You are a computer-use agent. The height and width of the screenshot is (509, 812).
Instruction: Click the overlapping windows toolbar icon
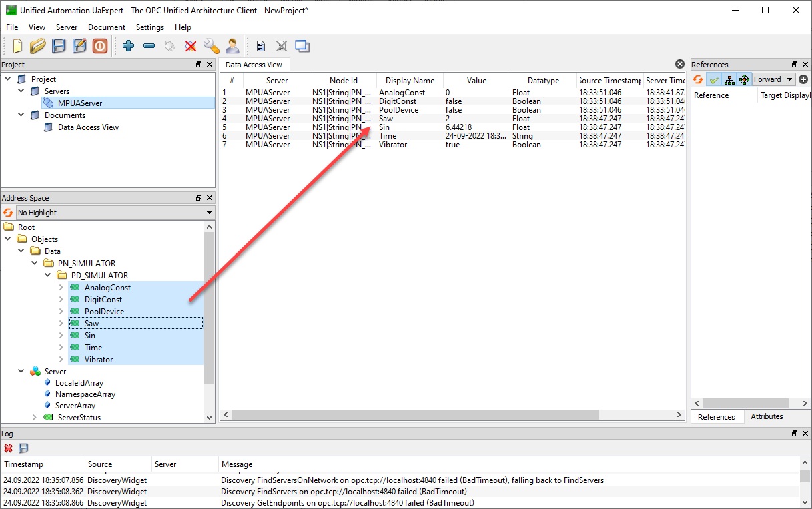click(x=302, y=46)
